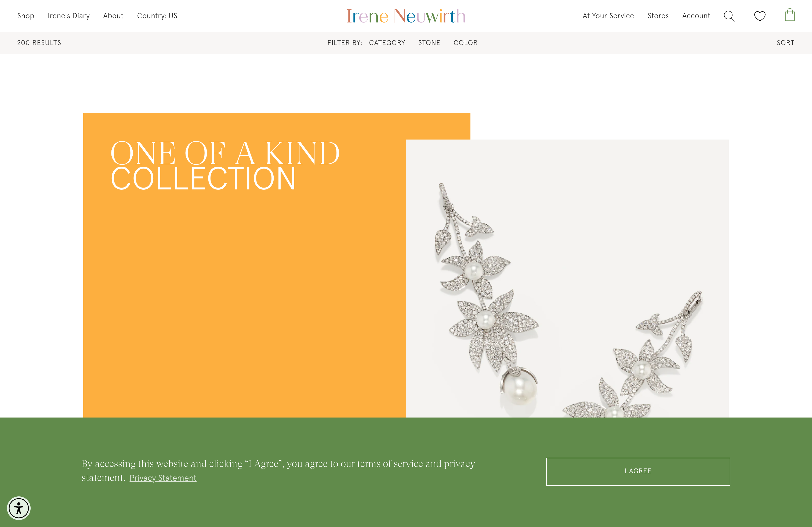
Task: Open At Your Service
Action: 608,16
